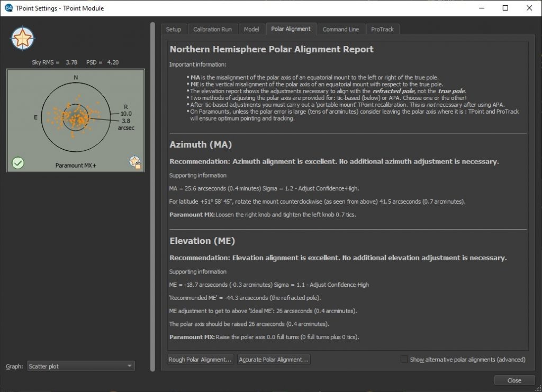Open the Calibration Run tab

click(212, 29)
